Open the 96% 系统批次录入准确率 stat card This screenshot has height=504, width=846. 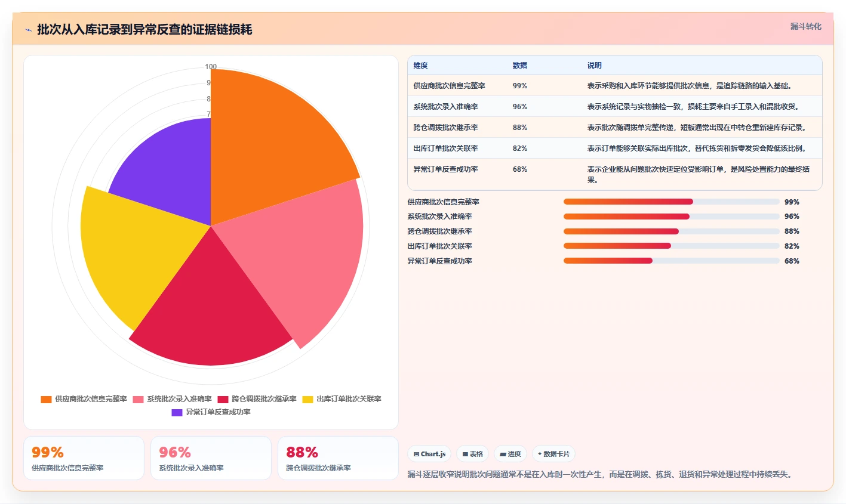[x=211, y=458]
